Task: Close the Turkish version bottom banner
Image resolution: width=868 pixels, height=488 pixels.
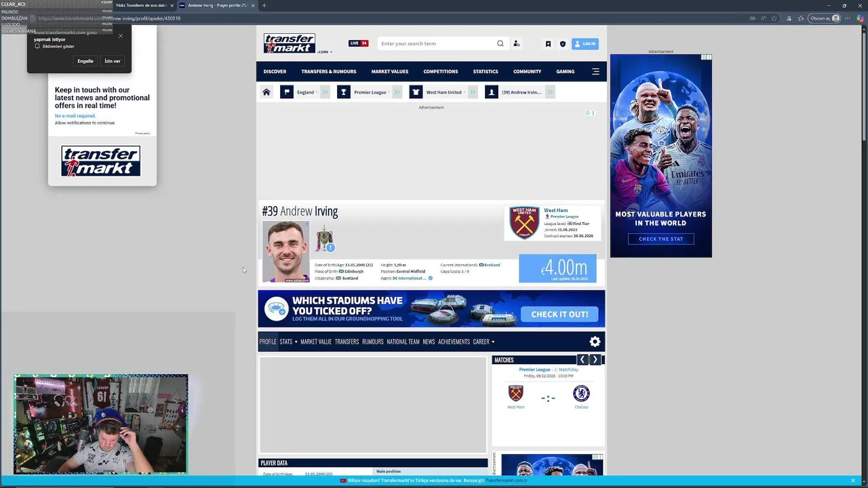Action: pyautogui.click(x=852, y=481)
